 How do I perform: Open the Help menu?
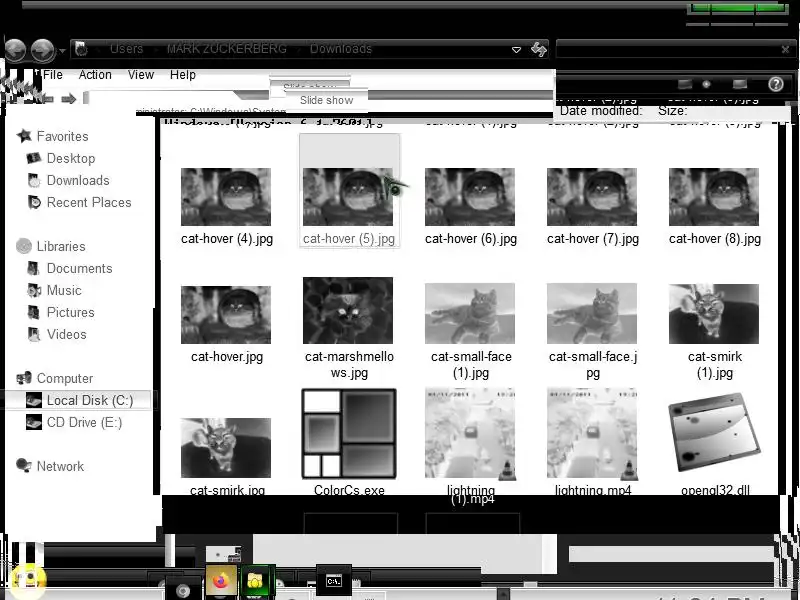pyautogui.click(x=183, y=75)
